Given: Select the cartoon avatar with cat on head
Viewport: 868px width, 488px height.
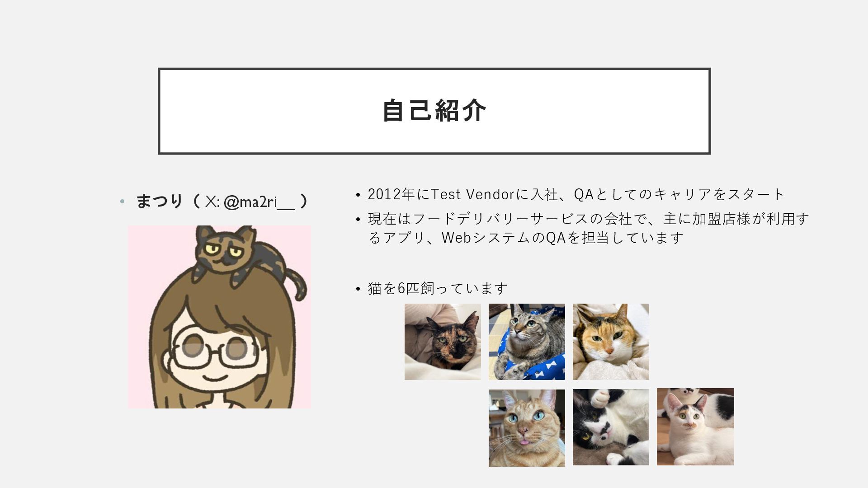Looking at the screenshot, I should tap(219, 317).
